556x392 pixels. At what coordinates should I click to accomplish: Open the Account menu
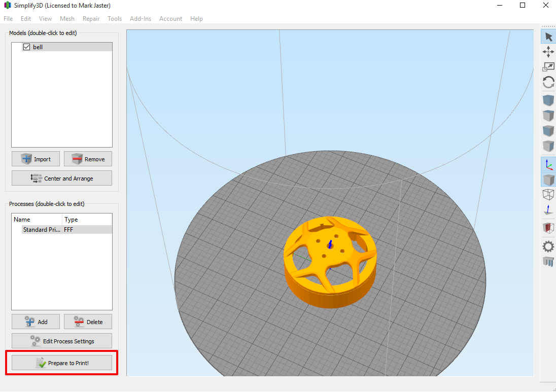click(170, 19)
